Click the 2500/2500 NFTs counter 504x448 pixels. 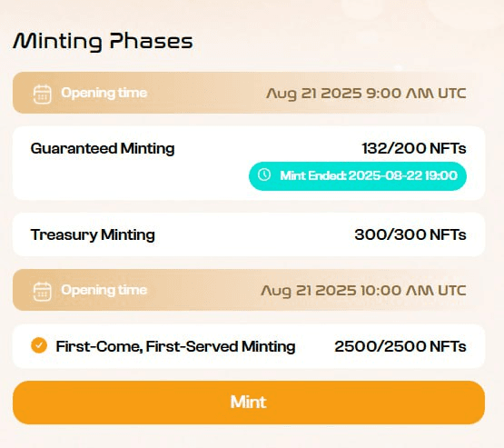[x=400, y=346]
